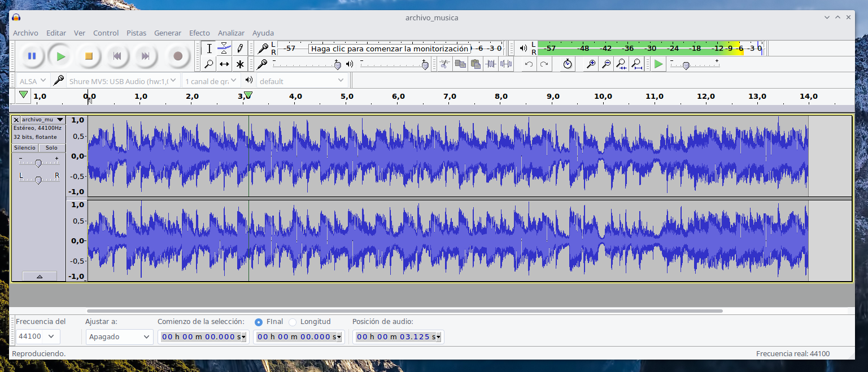Image resolution: width=868 pixels, height=372 pixels.
Task: Click the track gain slider handle
Action: click(38, 163)
